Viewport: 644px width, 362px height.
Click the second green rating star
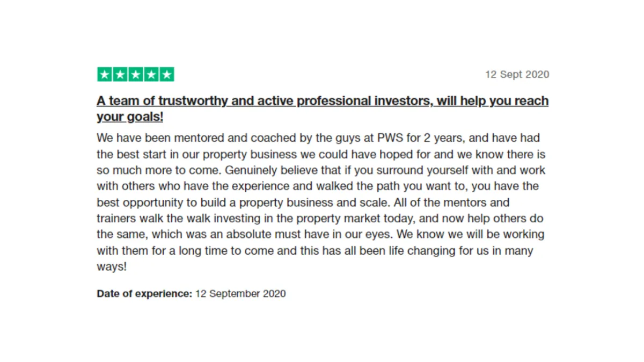point(120,75)
